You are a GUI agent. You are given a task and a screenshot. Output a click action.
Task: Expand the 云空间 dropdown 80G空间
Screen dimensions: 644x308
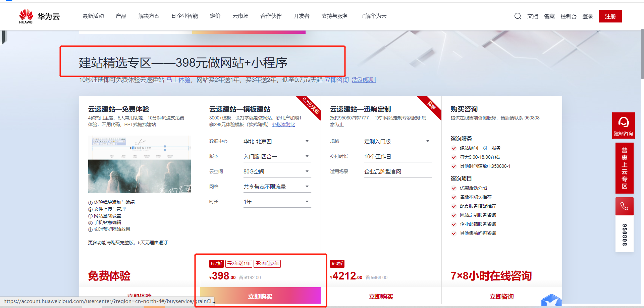point(277,171)
